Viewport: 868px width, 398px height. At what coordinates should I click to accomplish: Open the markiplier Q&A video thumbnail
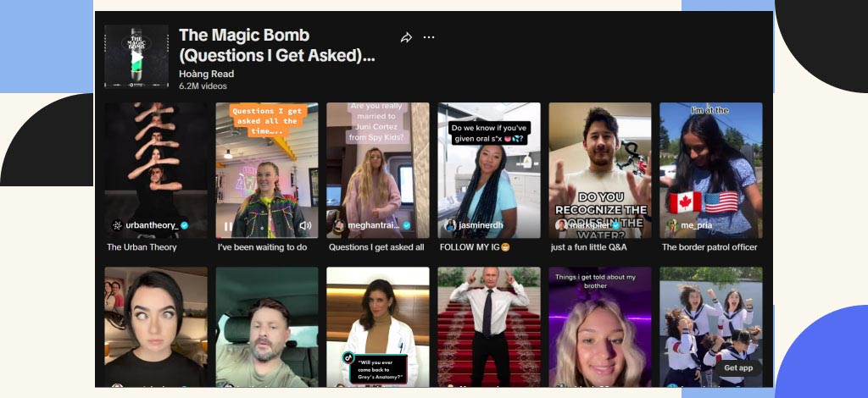(600, 170)
